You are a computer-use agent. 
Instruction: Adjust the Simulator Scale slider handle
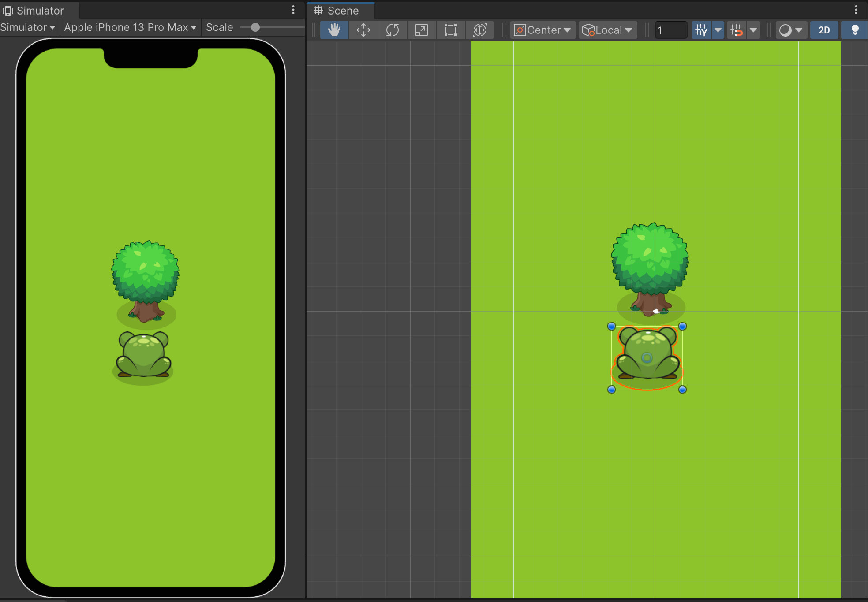pyautogui.click(x=255, y=27)
